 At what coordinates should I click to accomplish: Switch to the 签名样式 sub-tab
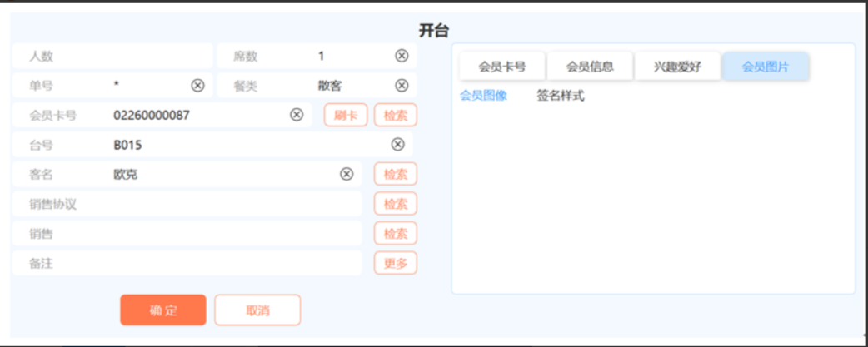coord(561,96)
